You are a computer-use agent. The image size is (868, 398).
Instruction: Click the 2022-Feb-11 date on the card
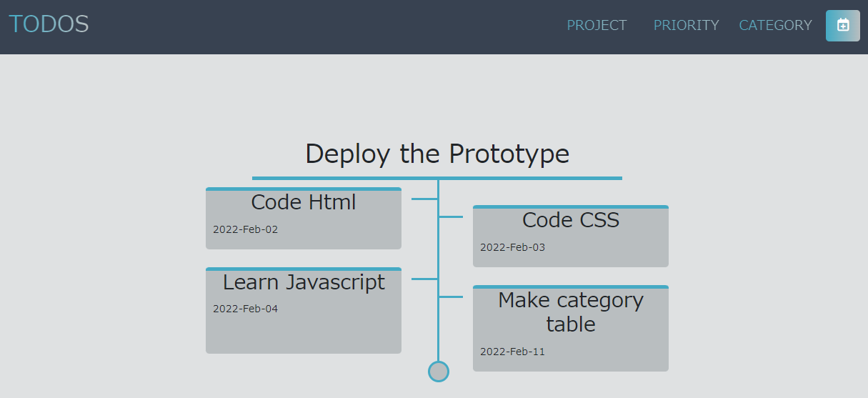tap(512, 352)
